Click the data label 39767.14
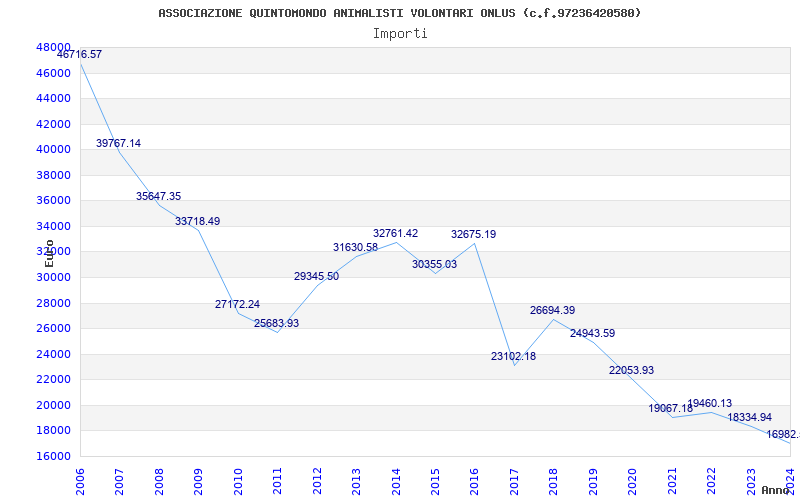The width and height of the screenshot is (800, 500). tap(118, 143)
